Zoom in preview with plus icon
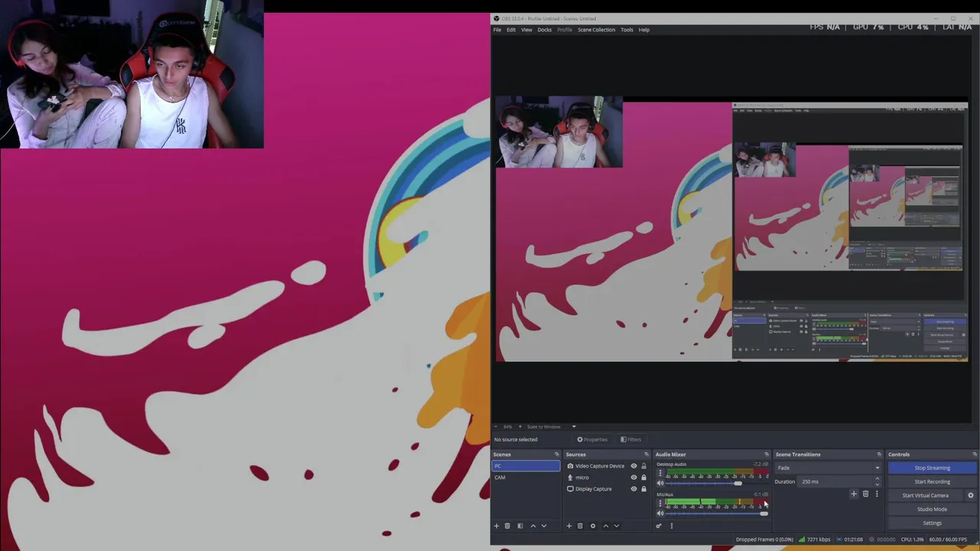Image resolution: width=980 pixels, height=551 pixels. 520,426
